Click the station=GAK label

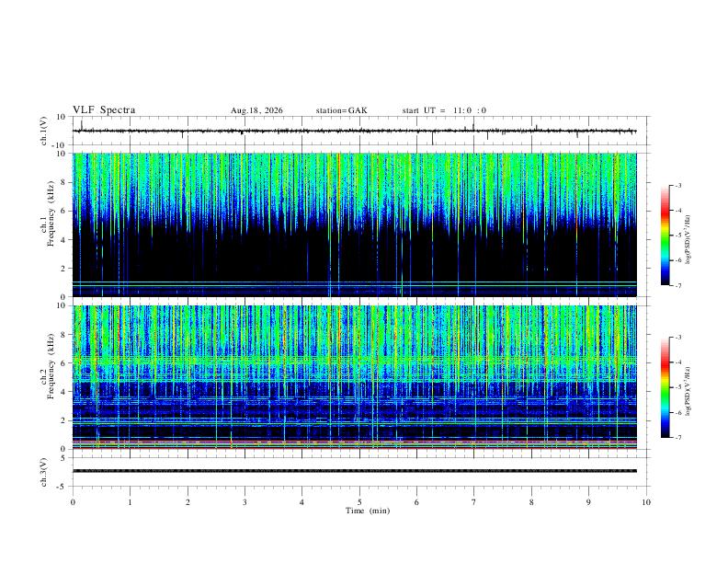coord(341,110)
